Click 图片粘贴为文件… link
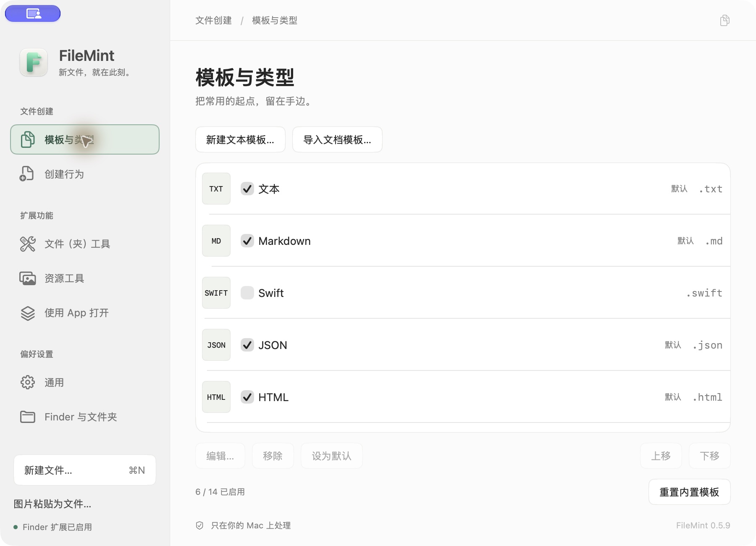 [x=52, y=504]
